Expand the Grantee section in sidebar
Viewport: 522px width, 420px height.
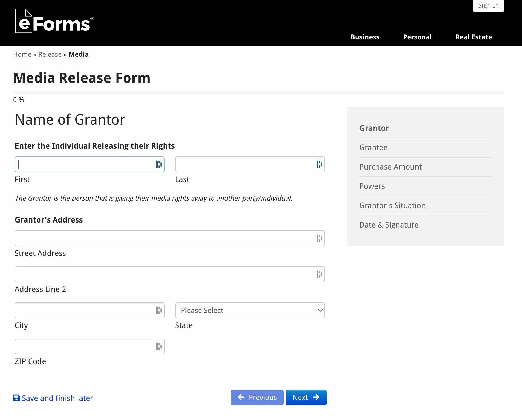pos(373,147)
